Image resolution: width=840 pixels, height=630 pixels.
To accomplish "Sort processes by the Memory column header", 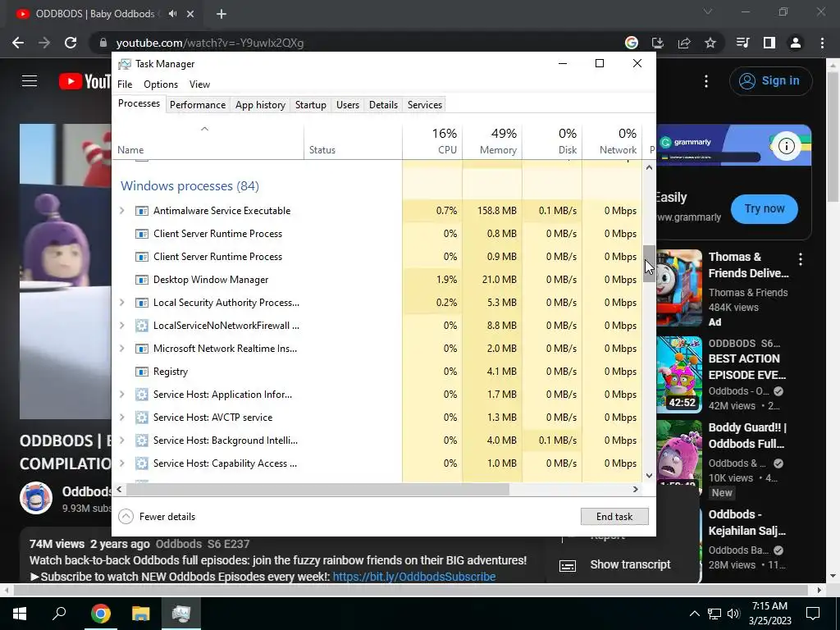I will 492,141.
